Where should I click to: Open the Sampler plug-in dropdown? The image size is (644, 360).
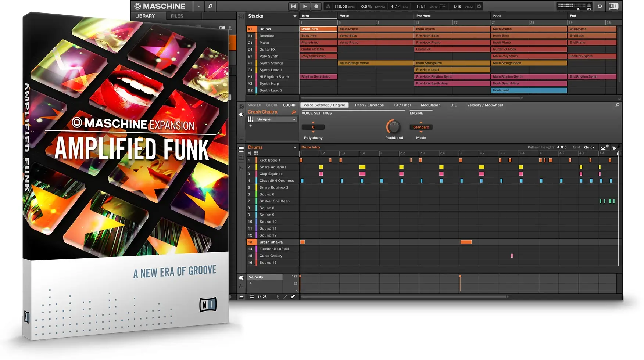294,119
